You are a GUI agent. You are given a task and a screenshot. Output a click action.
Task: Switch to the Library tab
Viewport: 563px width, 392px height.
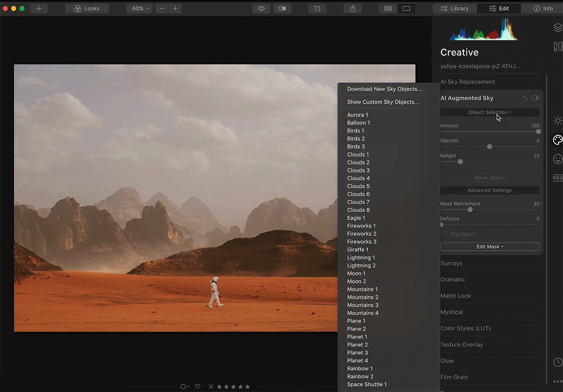[x=454, y=8]
